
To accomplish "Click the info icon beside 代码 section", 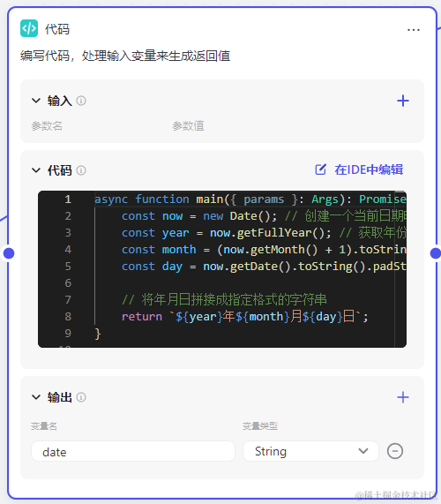I will click(x=81, y=170).
